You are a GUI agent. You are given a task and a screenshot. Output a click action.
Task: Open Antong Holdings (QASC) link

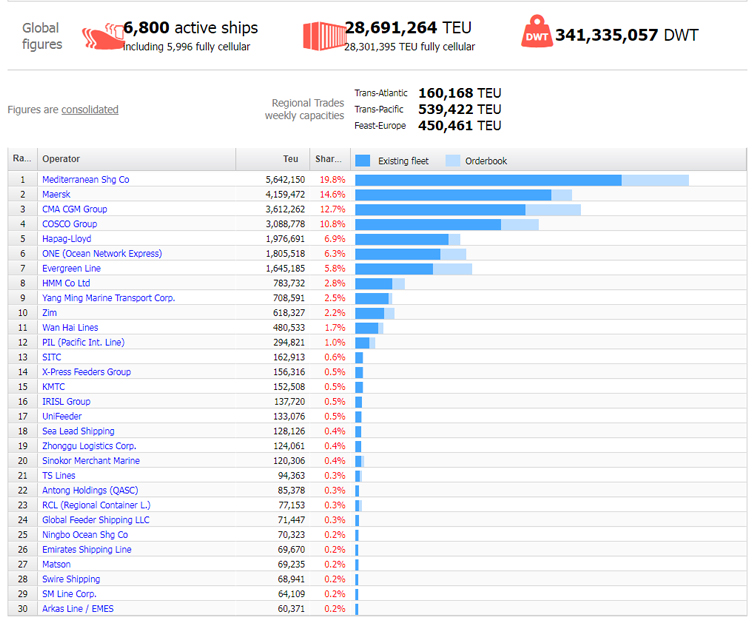(90, 491)
